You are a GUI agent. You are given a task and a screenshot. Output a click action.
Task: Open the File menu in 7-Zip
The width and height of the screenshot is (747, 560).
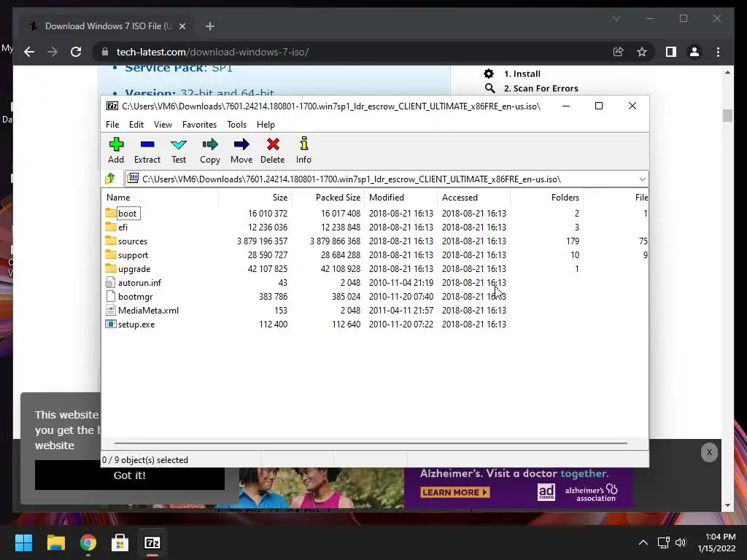(112, 124)
